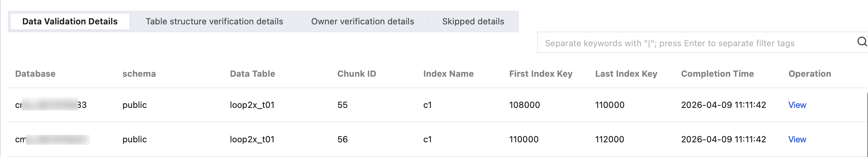Click the First Index Key value 108000
The image size is (868, 157).
click(525, 105)
